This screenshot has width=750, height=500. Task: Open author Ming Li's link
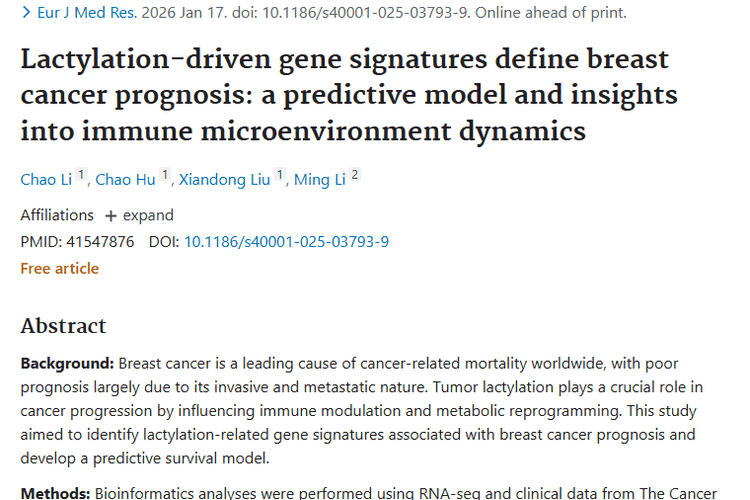click(x=325, y=180)
